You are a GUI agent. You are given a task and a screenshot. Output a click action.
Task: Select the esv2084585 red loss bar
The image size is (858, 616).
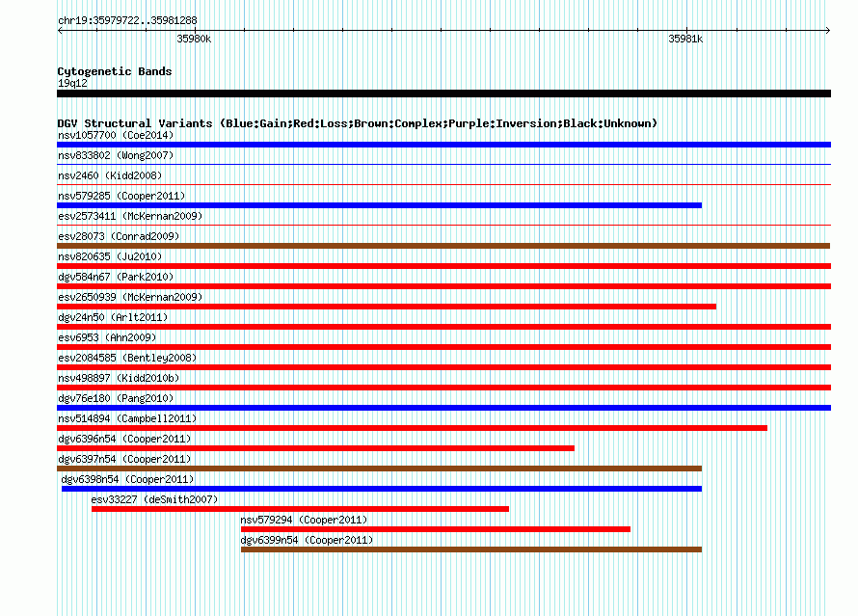click(x=443, y=367)
